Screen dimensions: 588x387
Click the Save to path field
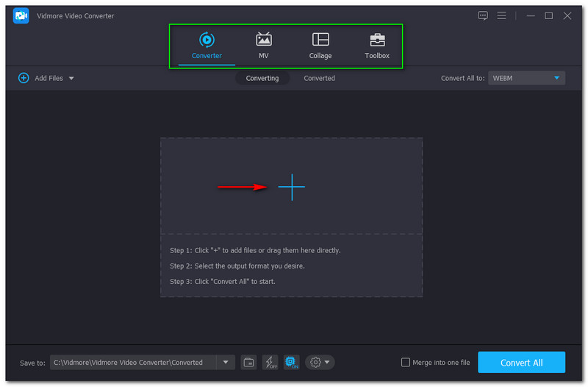click(x=133, y=362)
